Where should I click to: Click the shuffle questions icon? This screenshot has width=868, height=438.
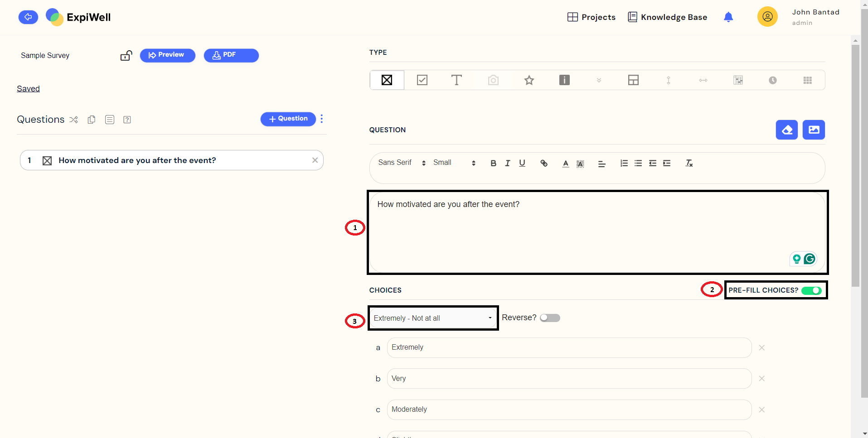[74, 120]
